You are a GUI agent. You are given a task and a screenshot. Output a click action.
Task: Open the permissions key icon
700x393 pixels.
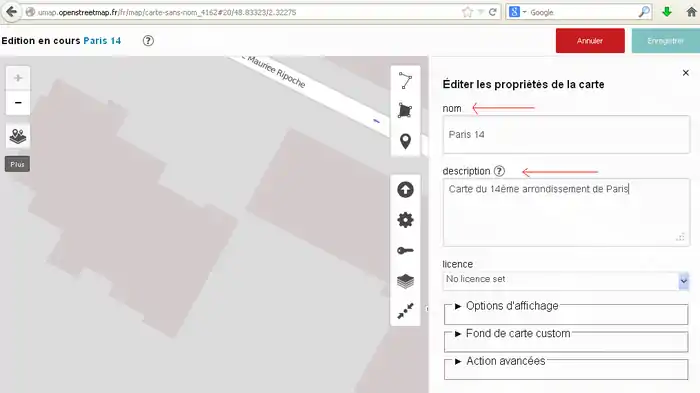click(405, 251)
